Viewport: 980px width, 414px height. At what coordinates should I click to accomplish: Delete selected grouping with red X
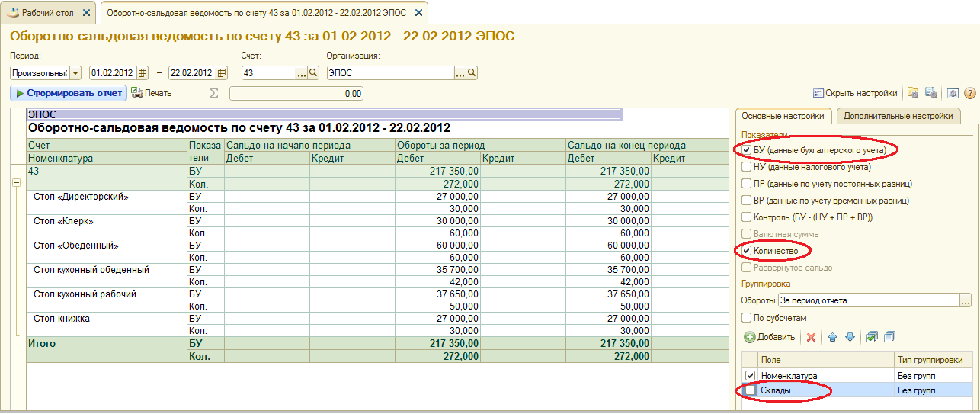[812, 337]
